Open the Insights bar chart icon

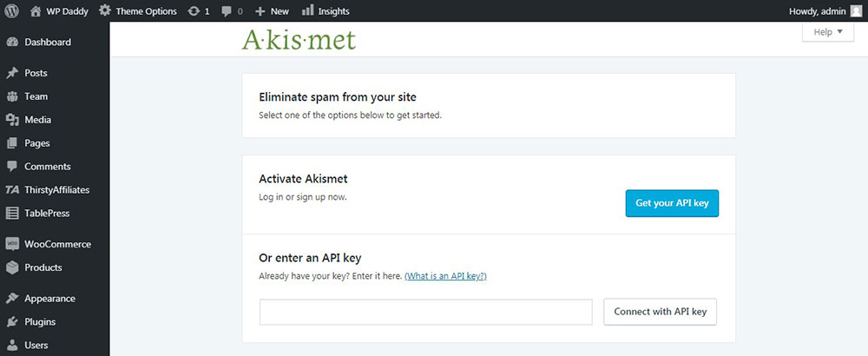coord(308,10)
